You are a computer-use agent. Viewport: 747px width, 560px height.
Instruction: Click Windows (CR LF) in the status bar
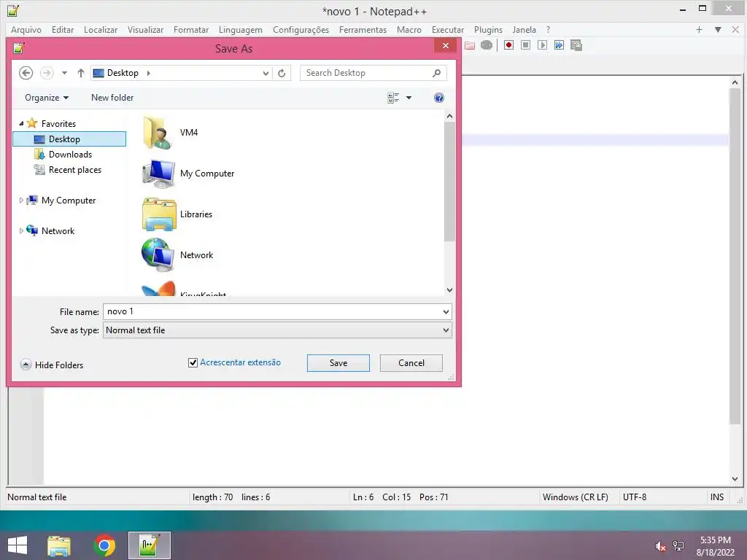[x=575, y=497]
